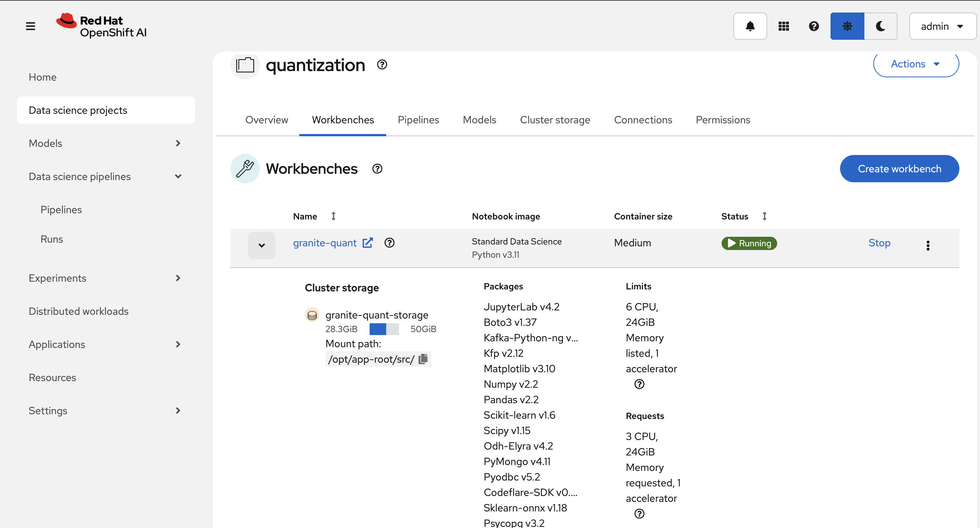Open the notifications bell

click(x=750, y=26)
